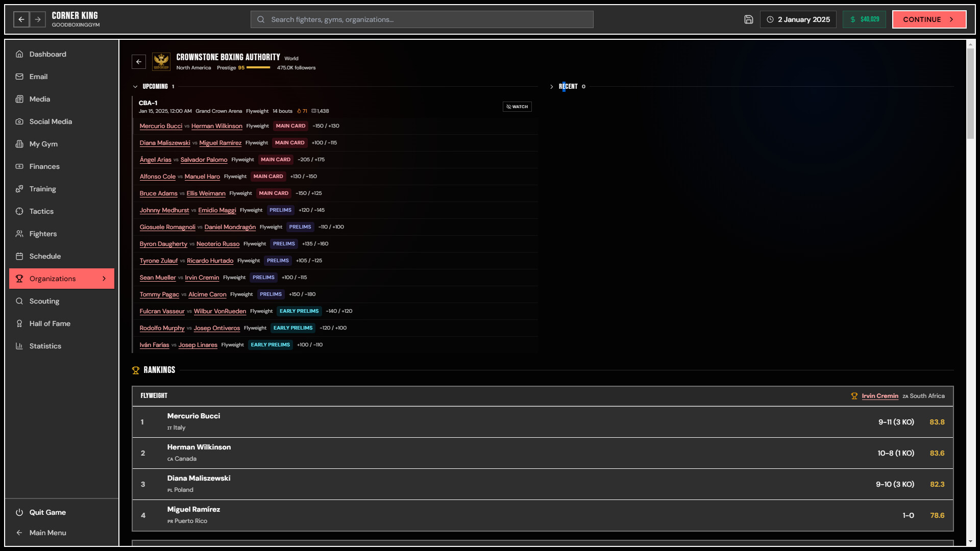
Task: Open champion Irvin Cremin's profile
Action: point(879,395)
